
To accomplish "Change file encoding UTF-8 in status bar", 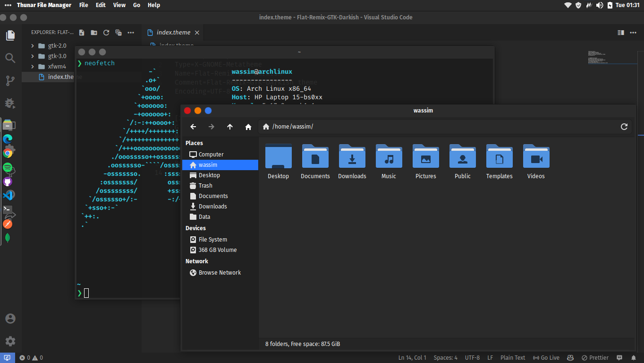I will pyautogui.click(x=472, y=358).
